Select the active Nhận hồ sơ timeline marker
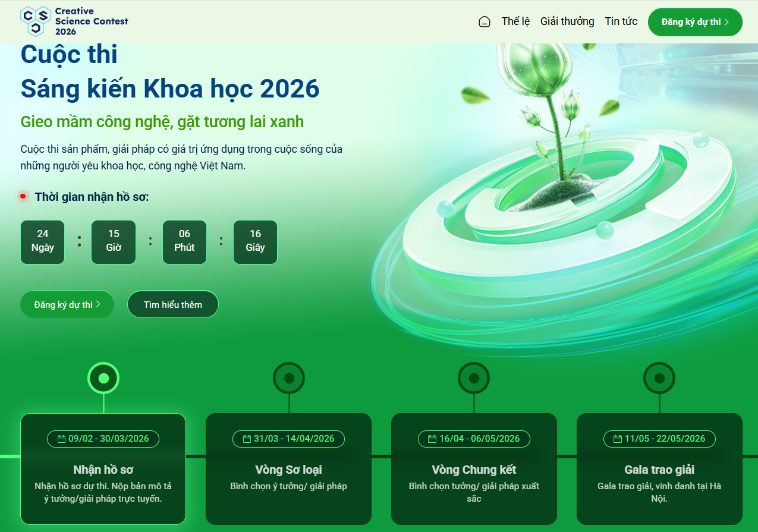This screenshot has height=532, width=758. [103, 378]
